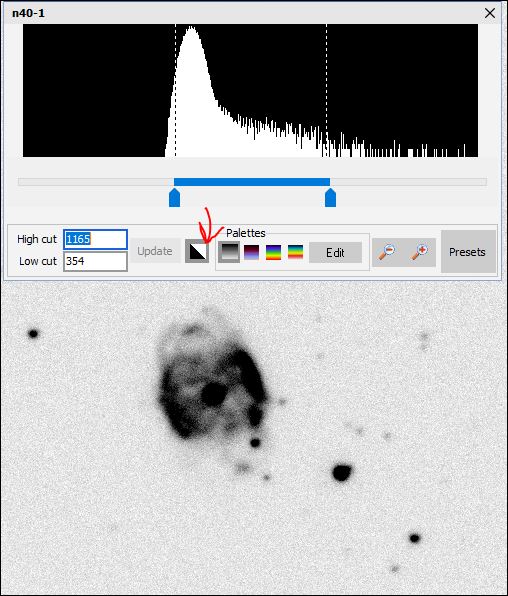Pick the green-yellow-red spectrum palette
508x596 pixels.
[x=295, y=252]
